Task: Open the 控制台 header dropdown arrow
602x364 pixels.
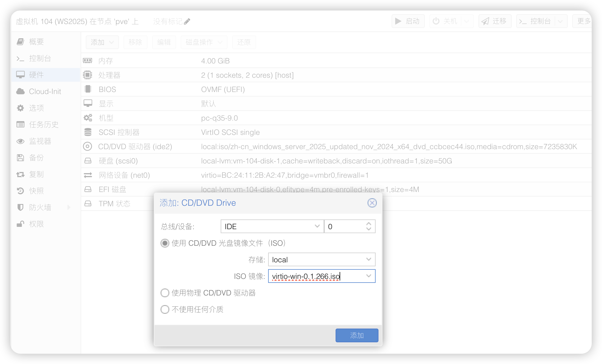Action: 560,21
